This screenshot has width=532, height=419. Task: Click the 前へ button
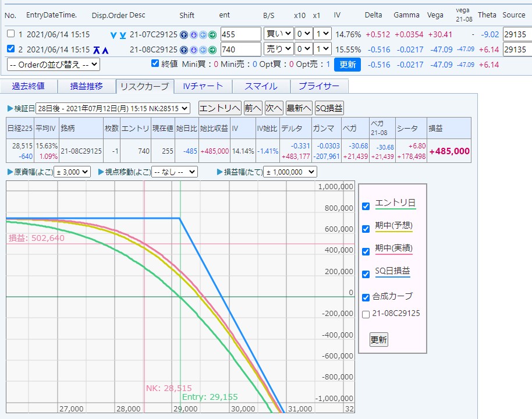253,108
